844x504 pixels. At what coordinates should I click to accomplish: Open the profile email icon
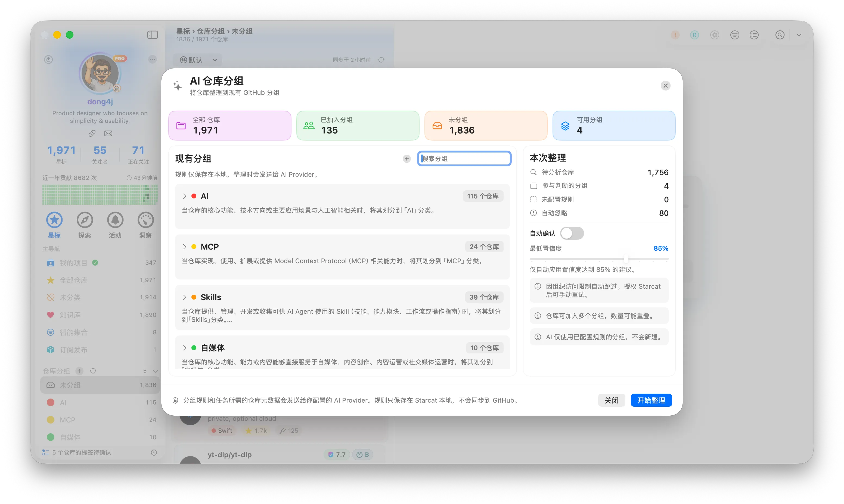click(x=108, y=133)
